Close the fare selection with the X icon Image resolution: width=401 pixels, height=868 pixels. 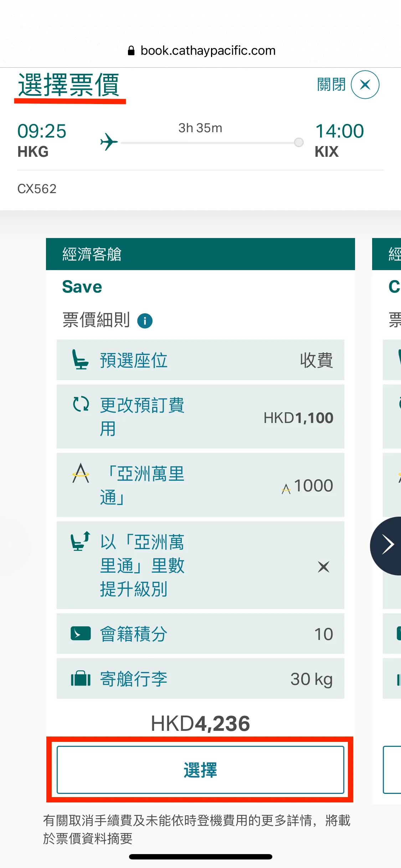coord(365,84)
